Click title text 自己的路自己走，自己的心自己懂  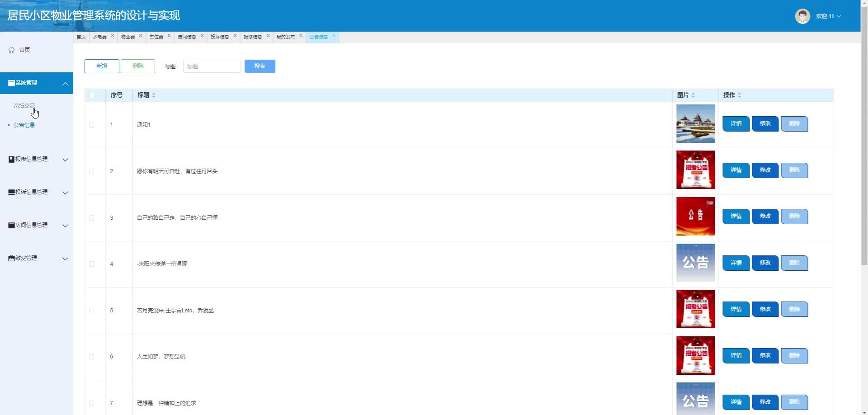[x=177, y=218]
